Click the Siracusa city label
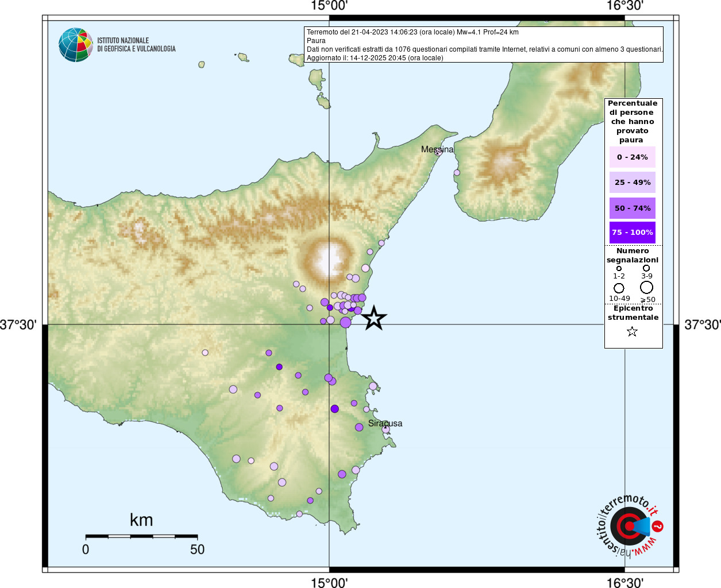The width and height of the screenshot is (721, 588). 385,423
